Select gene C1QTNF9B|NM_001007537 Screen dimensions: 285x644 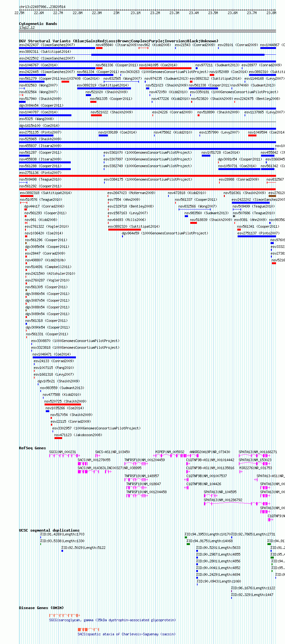coord(207,476)
